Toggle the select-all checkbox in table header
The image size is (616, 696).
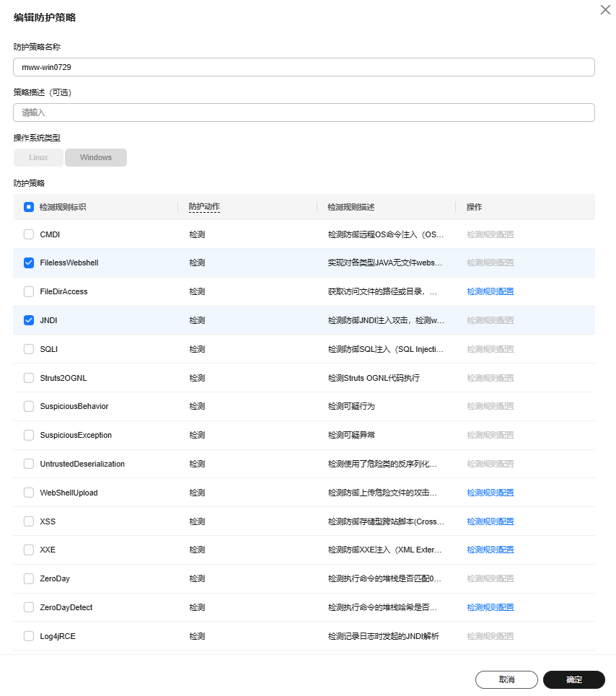[29, 207]
